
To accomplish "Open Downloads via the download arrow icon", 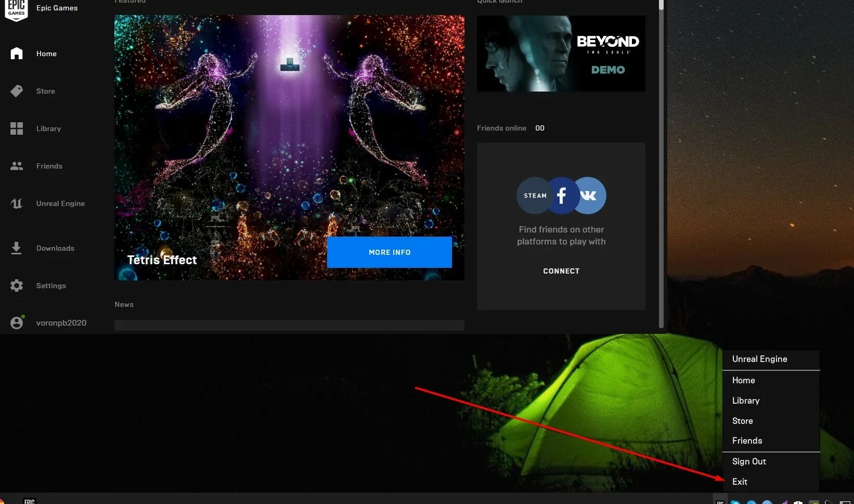I will (17, 248).
